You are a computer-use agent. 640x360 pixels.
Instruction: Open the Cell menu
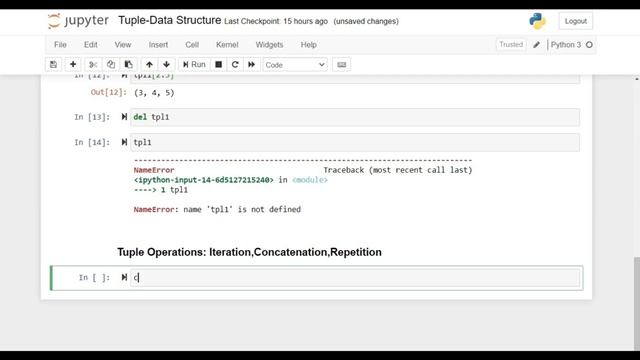[192, 45]
